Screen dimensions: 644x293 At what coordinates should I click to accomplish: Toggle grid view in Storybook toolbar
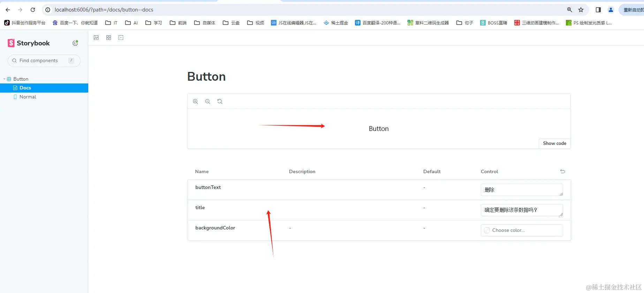pos(109,38)
